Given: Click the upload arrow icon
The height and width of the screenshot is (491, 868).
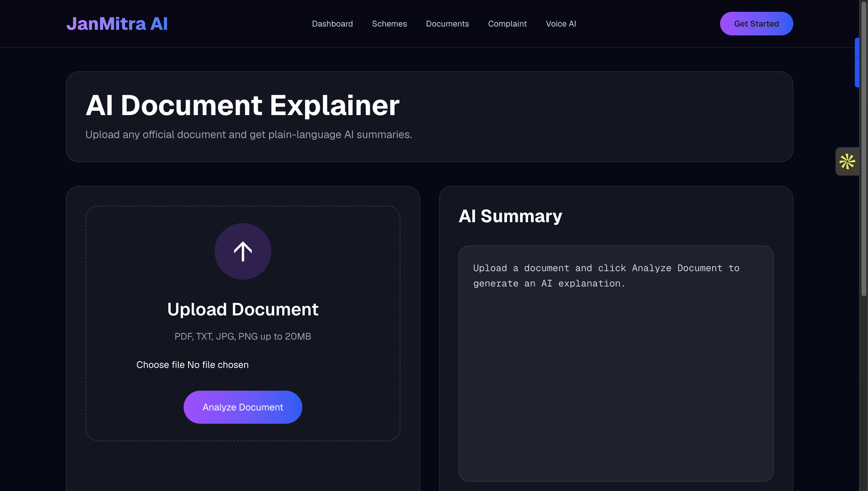Looking at the screenshot, I should pyautogui.click(x=243, y=251).
